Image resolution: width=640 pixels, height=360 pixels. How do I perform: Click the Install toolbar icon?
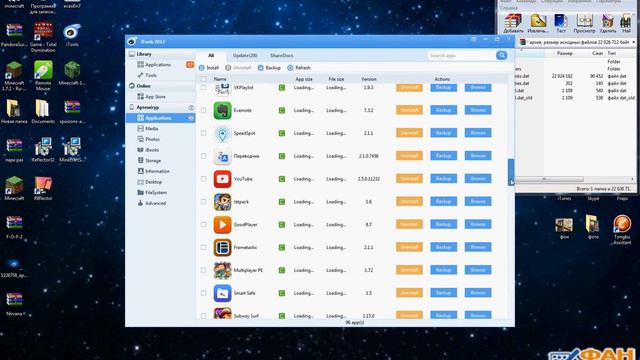click(x=202, y=68)
